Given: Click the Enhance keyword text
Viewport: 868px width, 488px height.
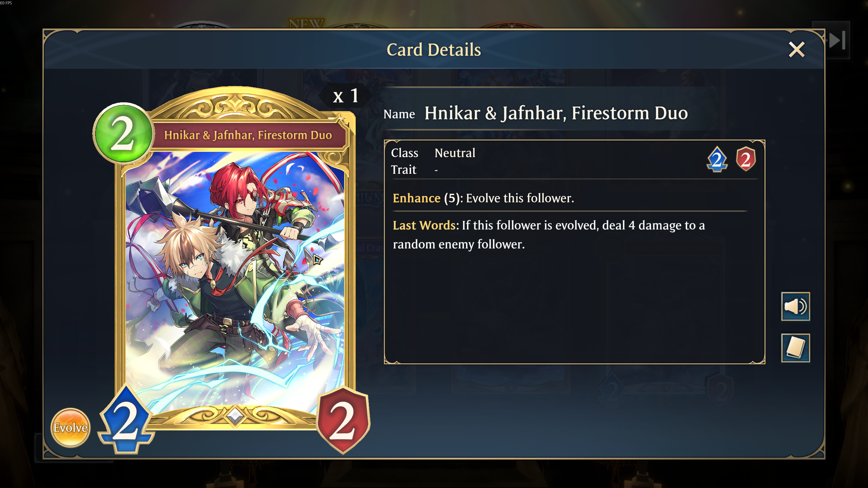Looking at the screenshot, I should [416, 198].
